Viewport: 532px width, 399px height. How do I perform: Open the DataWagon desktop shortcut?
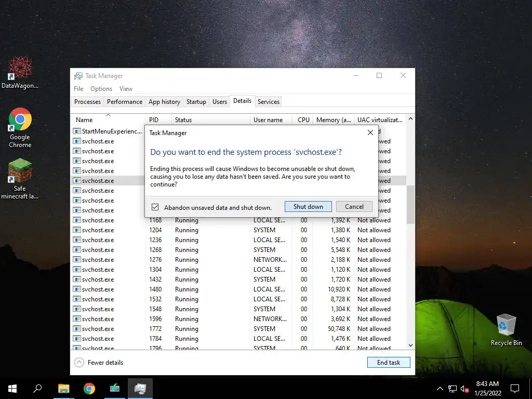tap(20, 72)
